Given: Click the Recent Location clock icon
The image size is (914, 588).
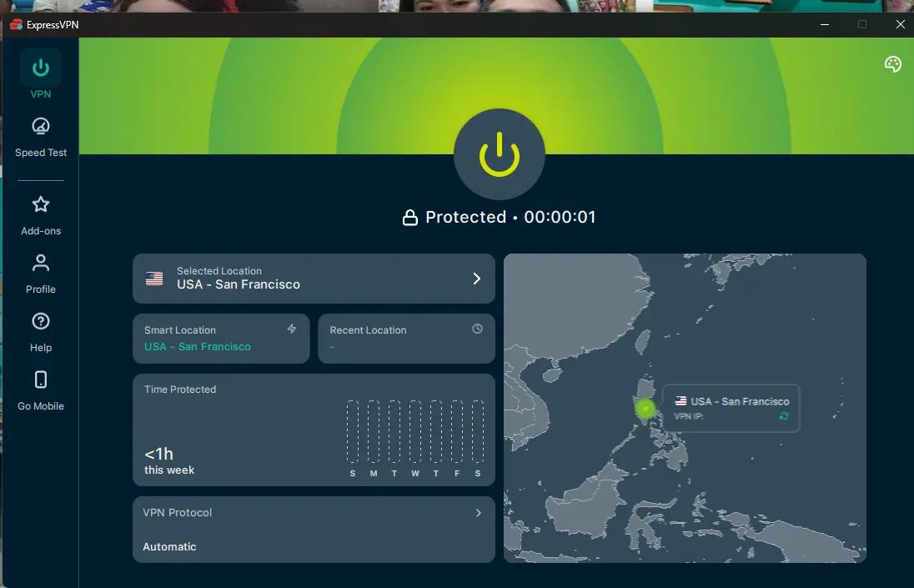Looking at the screenshot, I should point(477,329).
